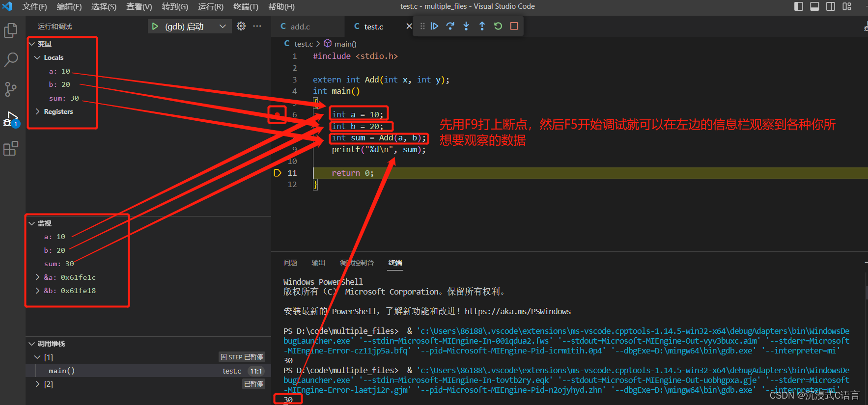
Task: Select local variable b: 20
Action: pos(59,84)
